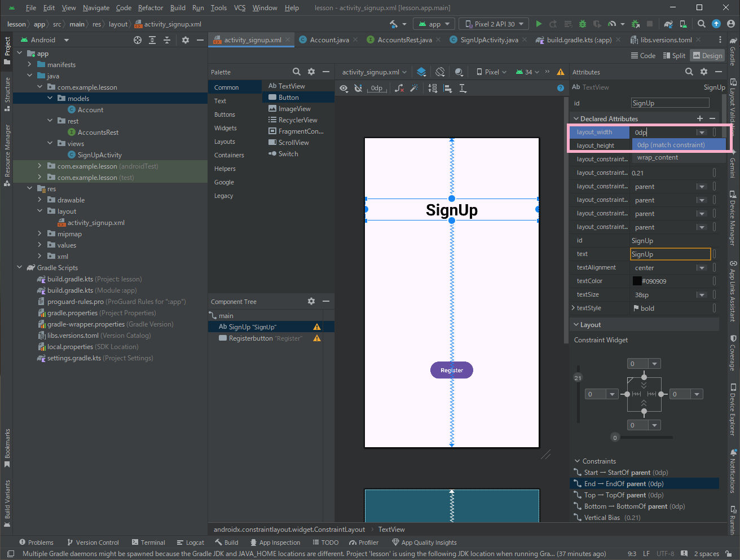This screenshot has width=740, height=560.
Task: Run the app with the green play button
Action: [539, 24]
